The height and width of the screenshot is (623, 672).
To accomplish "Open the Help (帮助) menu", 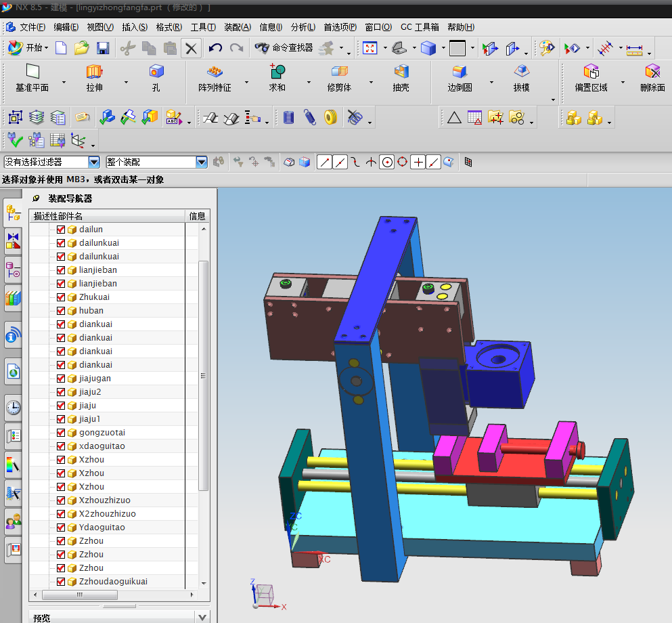I will [461, 28].
